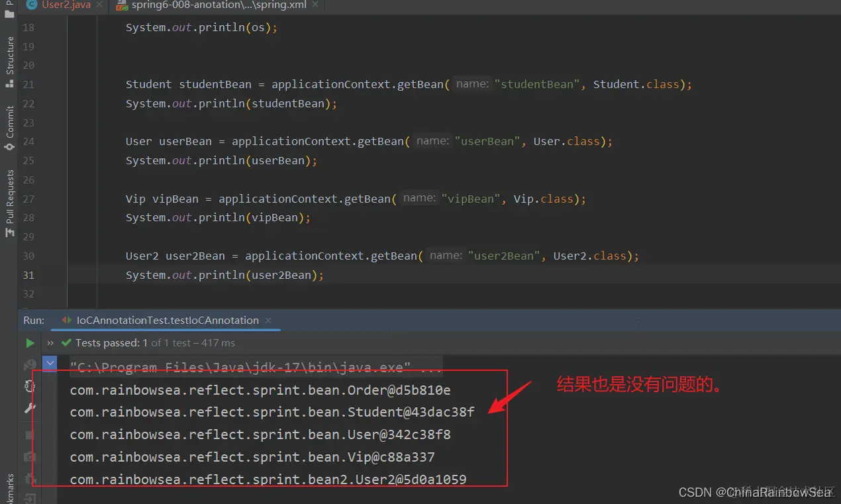Screen dimensions: 841x504
Task: Click the debug bug icon in Run panel
Action: (x=30, y=478)
